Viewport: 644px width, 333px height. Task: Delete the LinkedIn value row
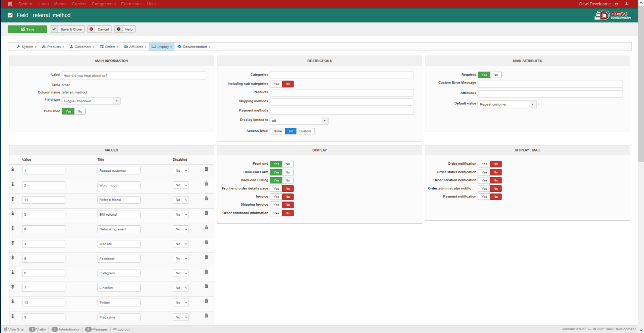[206, 286]
